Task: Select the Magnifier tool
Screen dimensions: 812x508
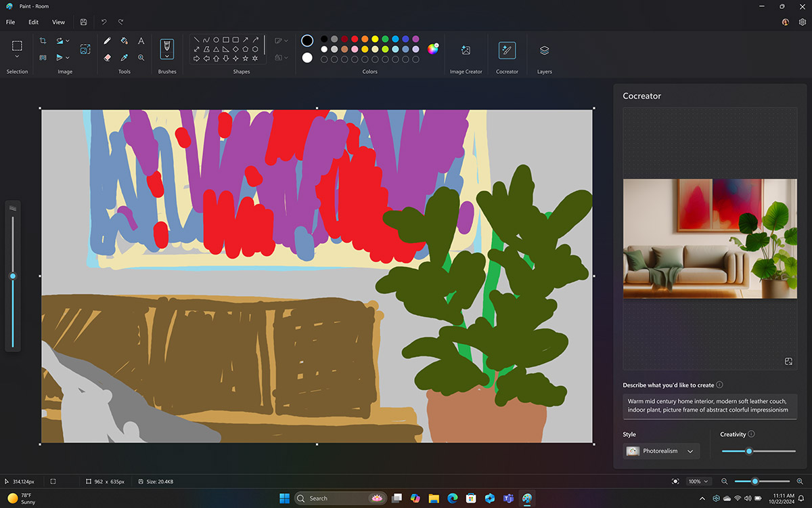Action: click(x=141, y=58)
